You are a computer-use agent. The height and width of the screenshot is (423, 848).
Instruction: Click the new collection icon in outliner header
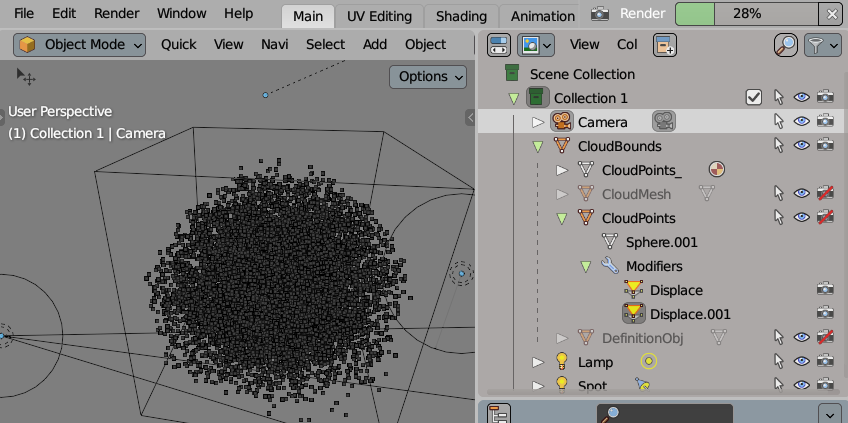[x=665, y=45]
